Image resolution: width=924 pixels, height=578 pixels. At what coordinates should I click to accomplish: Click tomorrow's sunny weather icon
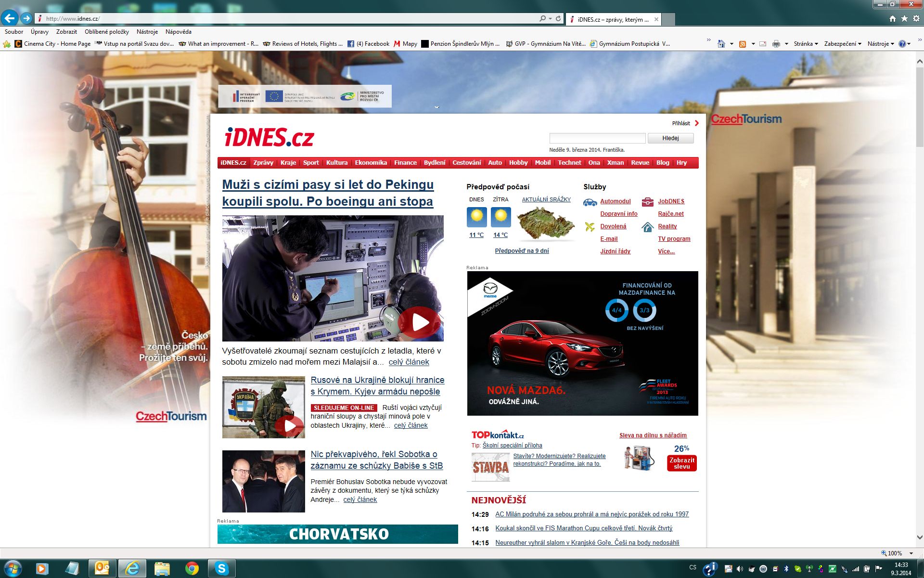500,217
